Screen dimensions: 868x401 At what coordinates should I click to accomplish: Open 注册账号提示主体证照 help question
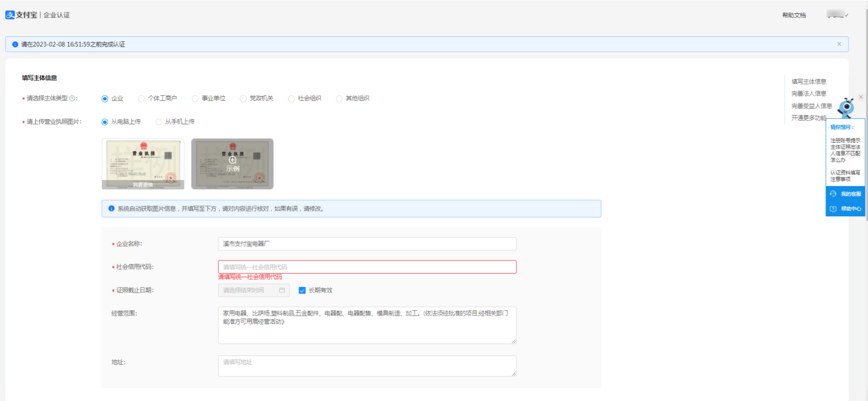(x=845, y=150)
